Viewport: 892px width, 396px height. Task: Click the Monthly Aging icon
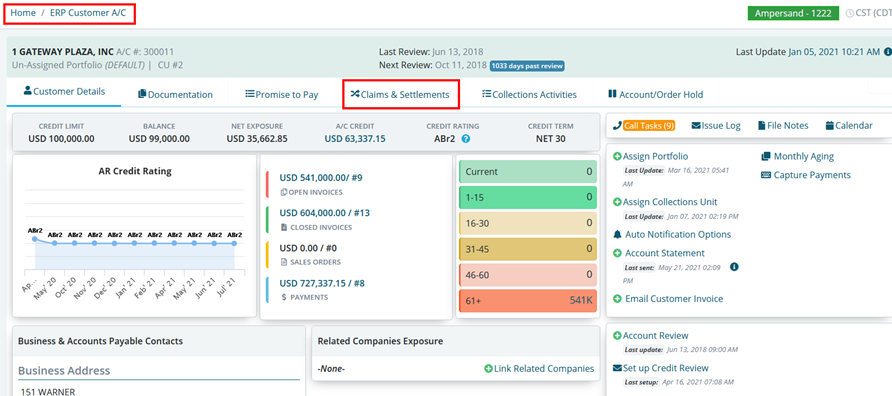765,156
